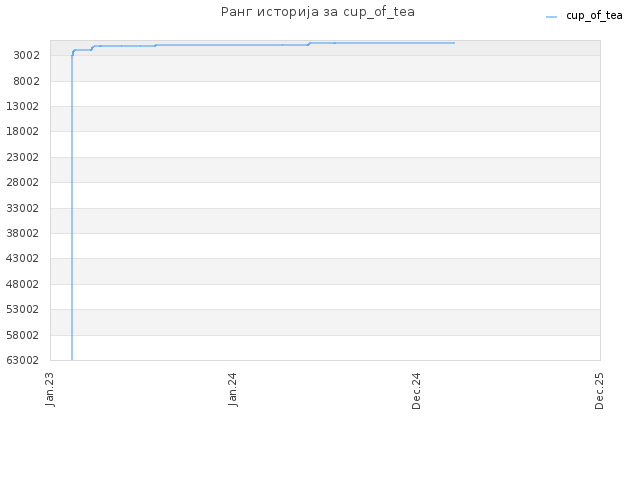Click the right end of the rank line
The image size is (640, 480).
[x=454, y=43]
